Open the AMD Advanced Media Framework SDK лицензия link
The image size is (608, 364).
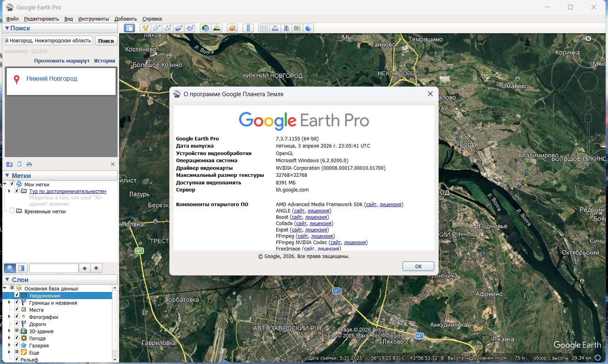click(391, 204)
